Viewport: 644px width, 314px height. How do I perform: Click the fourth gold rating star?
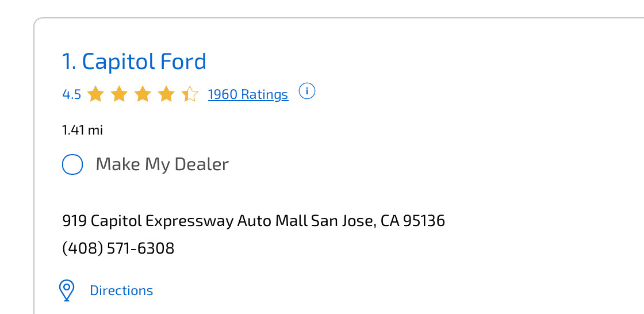pos(166,94)
